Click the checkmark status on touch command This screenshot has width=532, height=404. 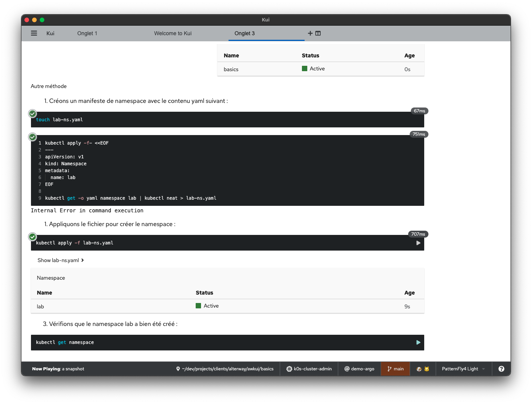[33, 114]
